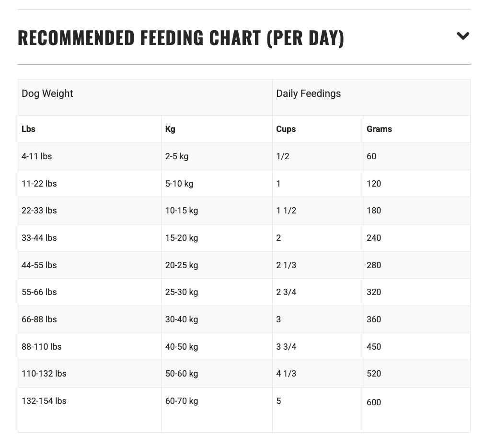The image size is (485, 448).
Task: Click the 15-20 kg cell
Action: coord(182,238)
